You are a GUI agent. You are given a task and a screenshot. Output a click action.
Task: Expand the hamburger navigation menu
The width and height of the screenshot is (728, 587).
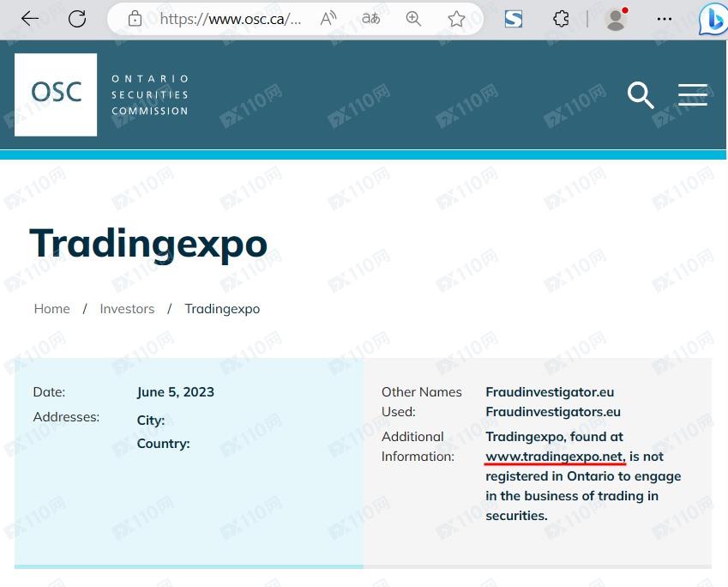pos(693,95)
